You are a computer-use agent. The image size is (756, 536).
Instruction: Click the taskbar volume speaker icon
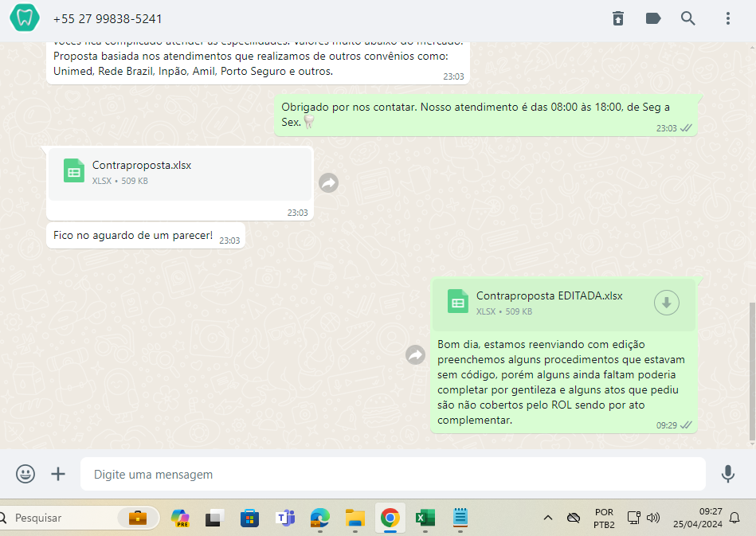(x=653, y=518)
